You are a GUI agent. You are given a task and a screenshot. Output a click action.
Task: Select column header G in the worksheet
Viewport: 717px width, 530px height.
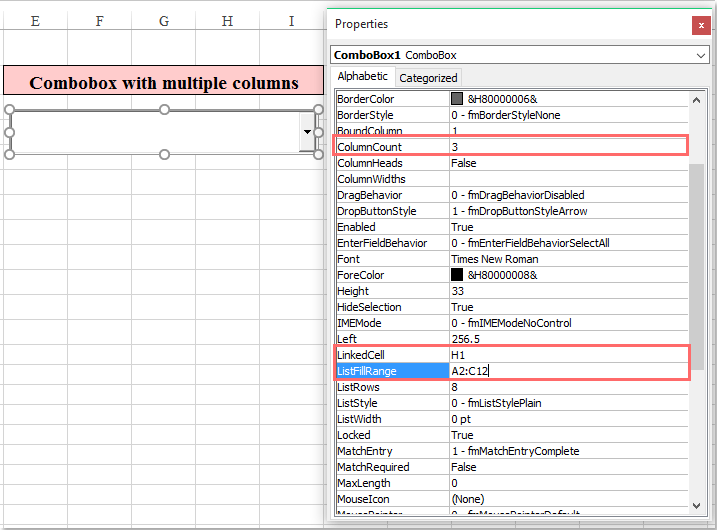tap(163, 21)
